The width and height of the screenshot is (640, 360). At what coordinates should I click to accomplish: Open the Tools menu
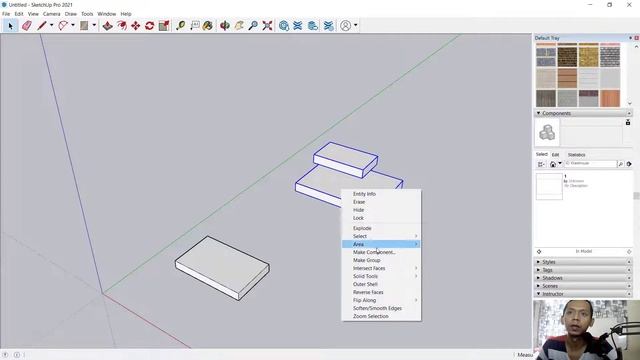87,14
